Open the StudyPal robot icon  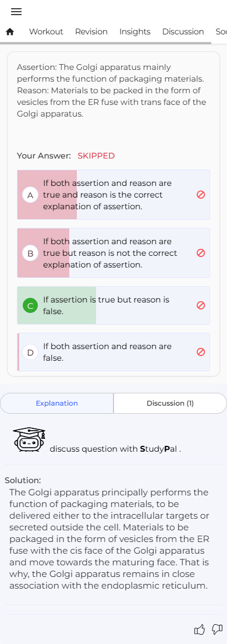[x=29, y=439]
